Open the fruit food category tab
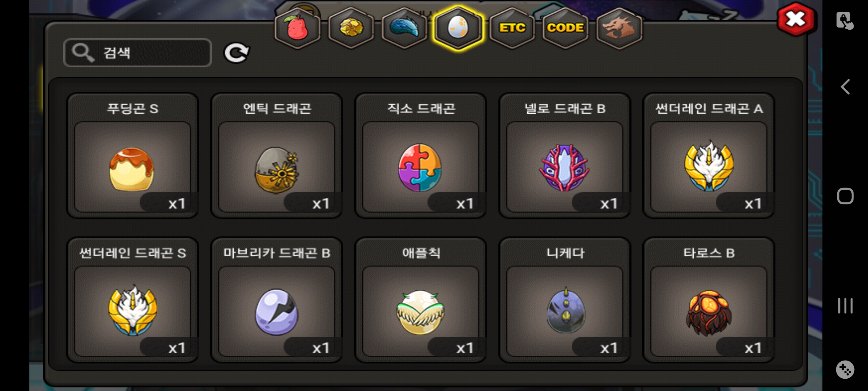Viewport: 868px width, 391px height. coord(297,28)
